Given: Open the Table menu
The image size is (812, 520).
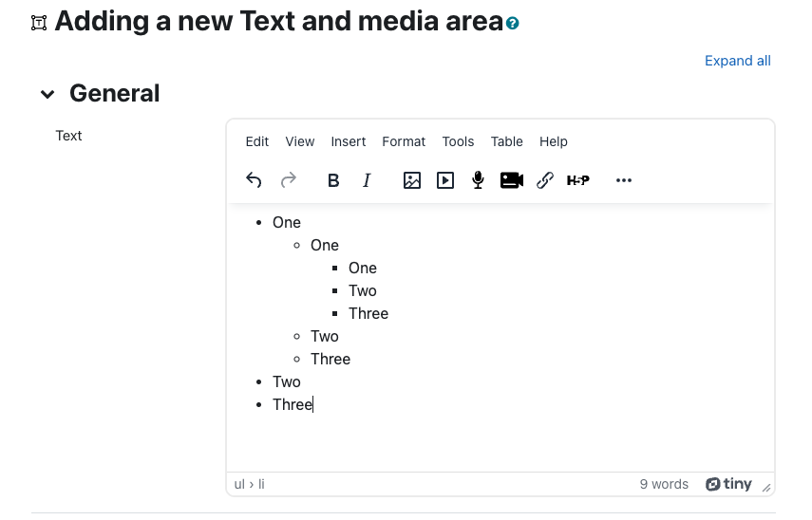Looking at the screenshot, I should (506, 141).
